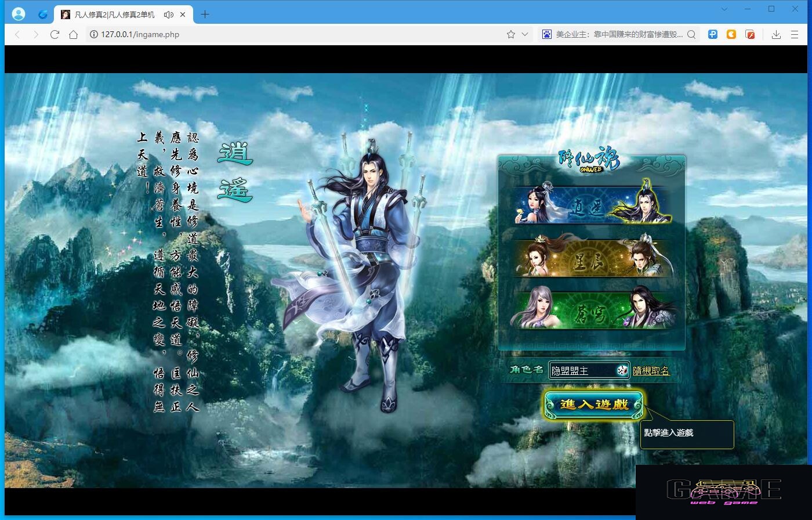
Task: Show site info next to the URL
Action: click(x=94, y=34)
